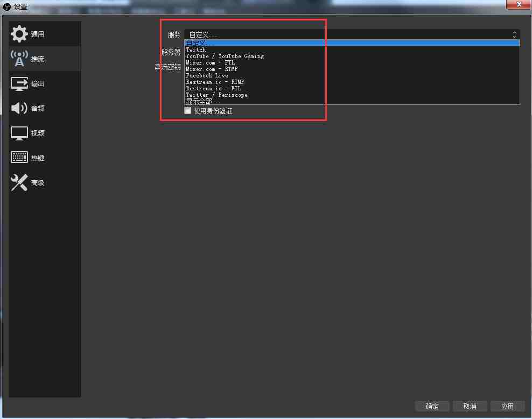Pick Twitter / Periscope service
The height and width of the screenshot is (419, 532).
coord(352,95)
